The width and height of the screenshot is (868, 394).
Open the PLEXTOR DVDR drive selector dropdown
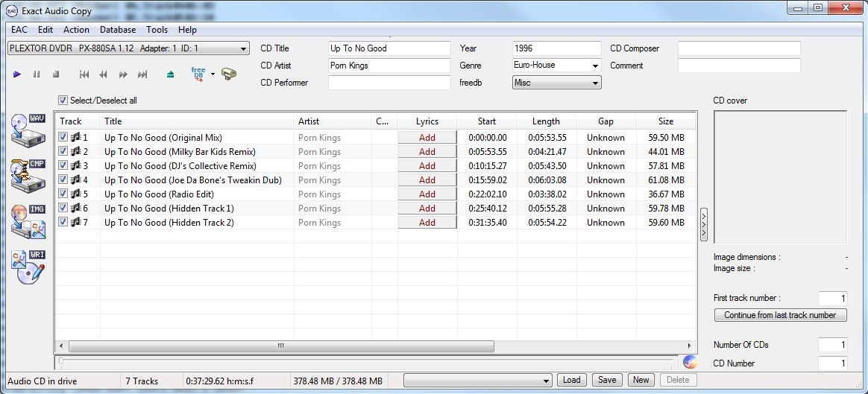pos(128,48)
